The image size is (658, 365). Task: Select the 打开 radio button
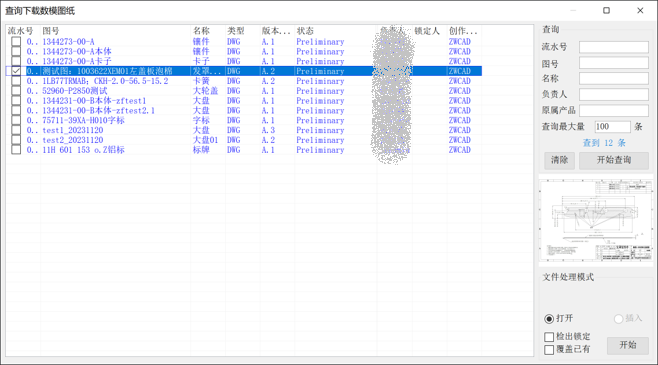pos(549,319)
